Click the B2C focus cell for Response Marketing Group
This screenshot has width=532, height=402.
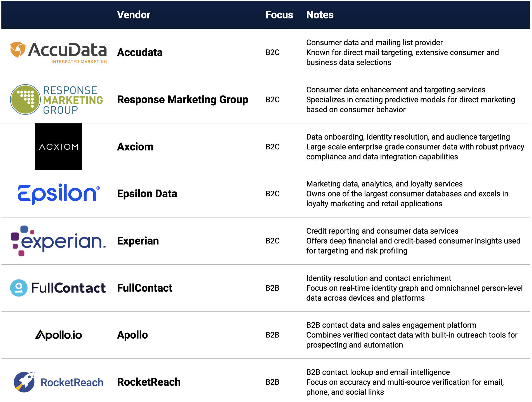click(x=272, y=100)
